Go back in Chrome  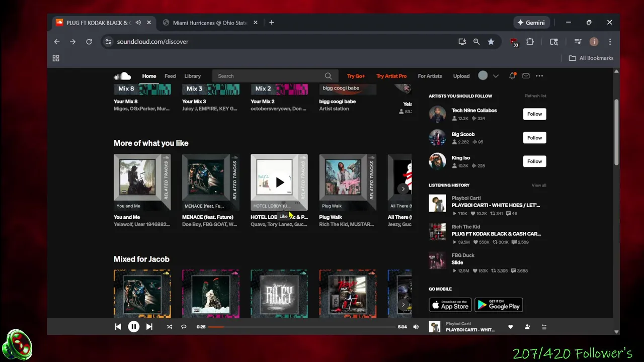pyautogui.click(x=57, y=42)
